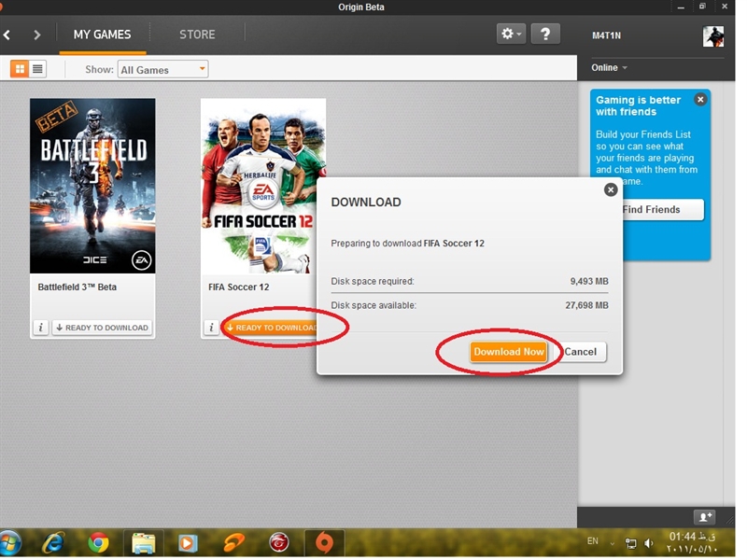Click FIFA Soccer 12 info icon
This screenshot has width=747, height=560.
tap(212, 328)
